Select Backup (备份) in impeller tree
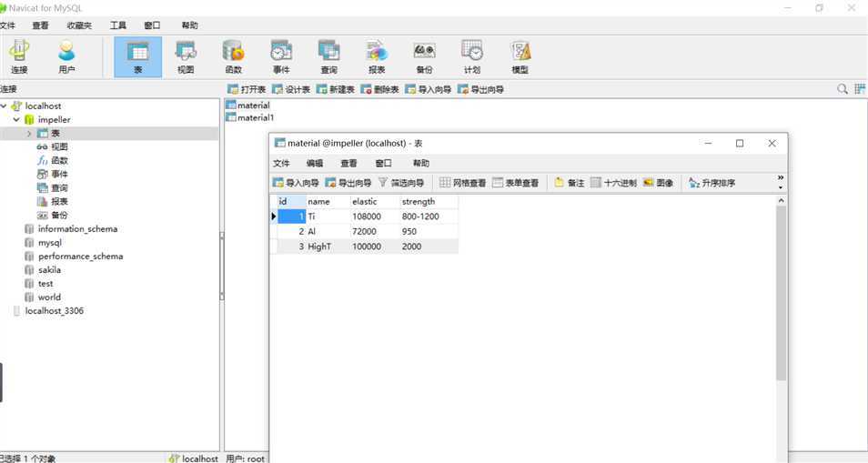The image size is (868, 463). pyautogui.click(x=53, y=215)
